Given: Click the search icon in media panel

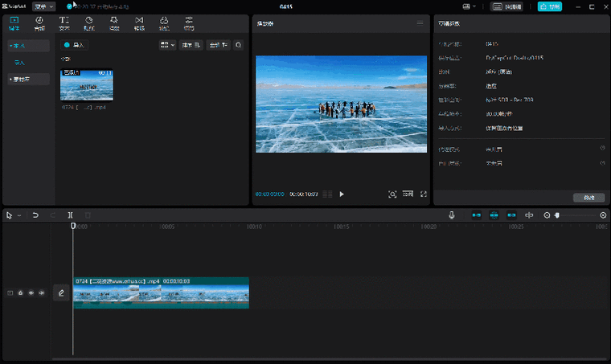Looking at the screenshot, I should 238,46.
